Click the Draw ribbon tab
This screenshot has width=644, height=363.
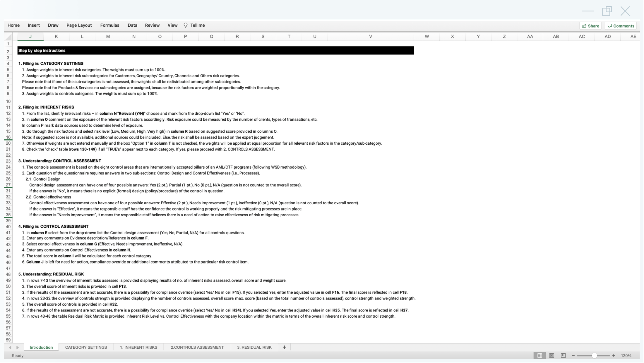(x=53, y=25)
